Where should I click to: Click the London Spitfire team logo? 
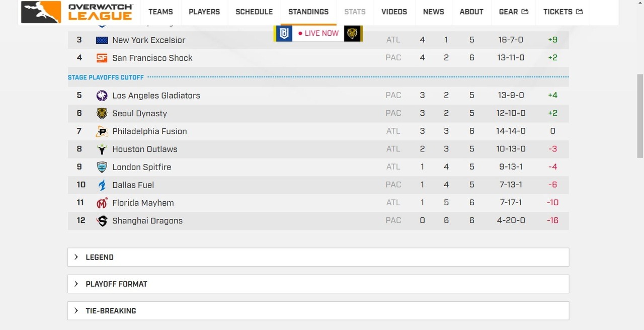(102, 167)
